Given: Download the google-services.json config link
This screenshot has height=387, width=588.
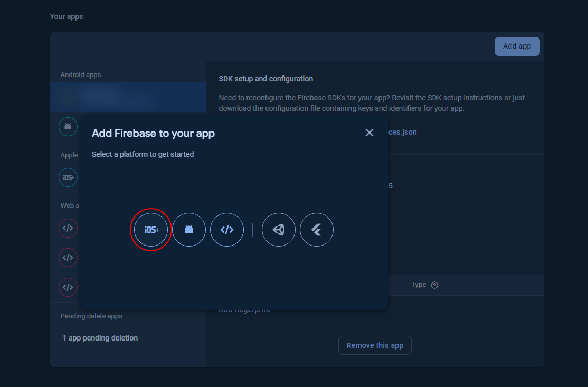Looking at the screenshot, I should (x=402, y=132).
